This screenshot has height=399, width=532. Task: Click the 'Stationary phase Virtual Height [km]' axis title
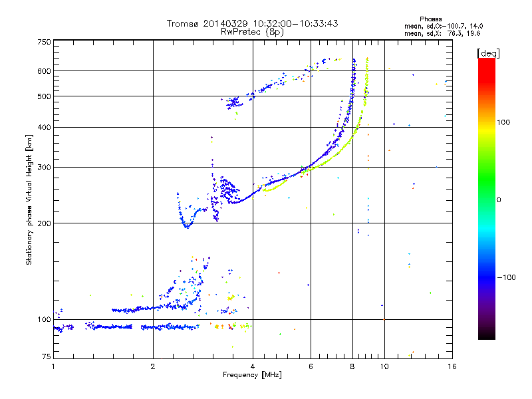(x=29, y=200)
